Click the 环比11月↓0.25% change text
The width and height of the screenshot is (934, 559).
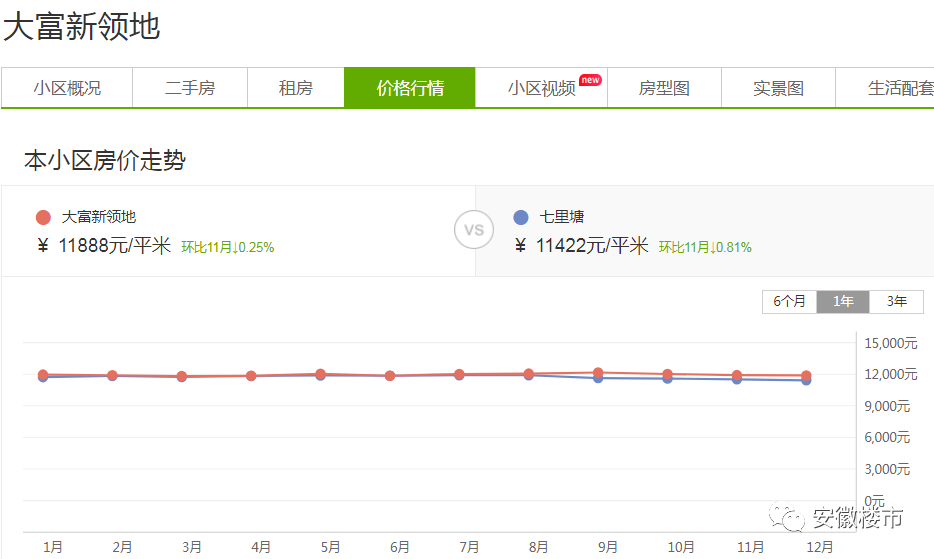pyautogui.click(x=228, y=247)
